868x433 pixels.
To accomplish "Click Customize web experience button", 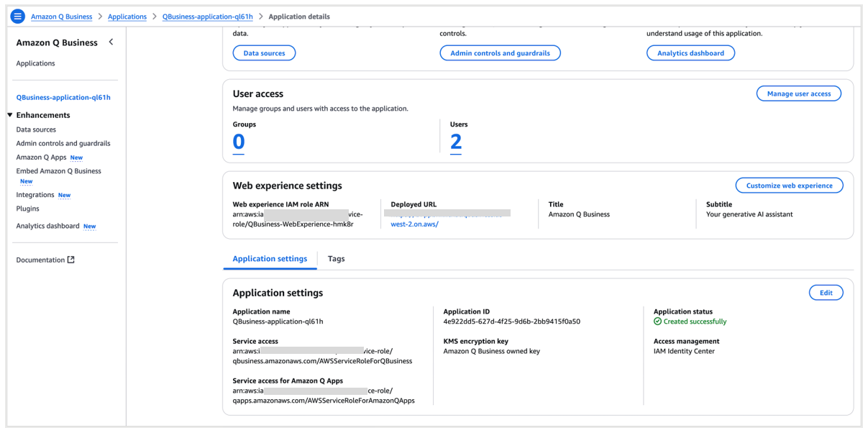I will click(789, 186).
